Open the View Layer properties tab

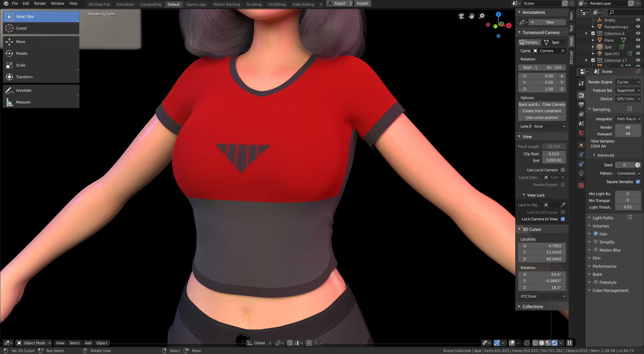tap(581, 114)
